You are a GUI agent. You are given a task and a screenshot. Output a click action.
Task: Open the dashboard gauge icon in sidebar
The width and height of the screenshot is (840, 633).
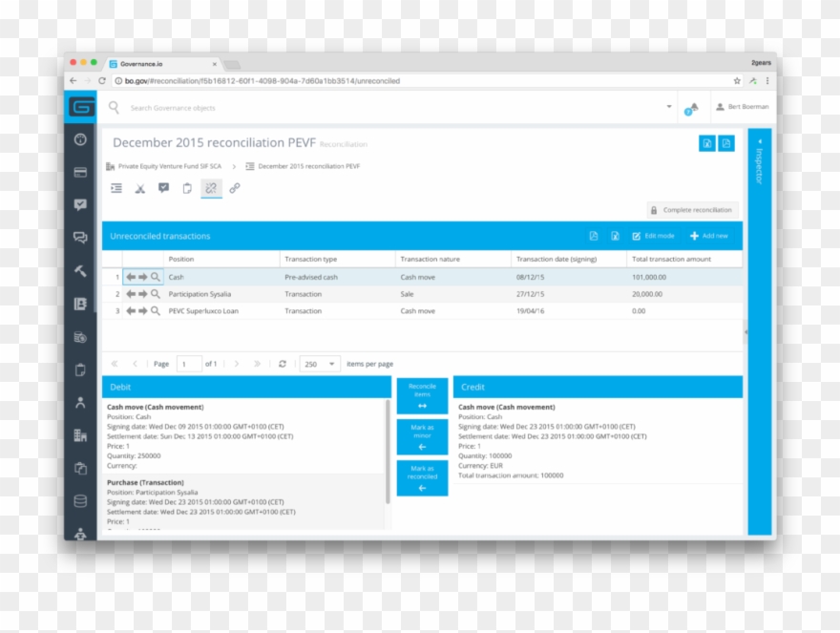pos(80,139)
